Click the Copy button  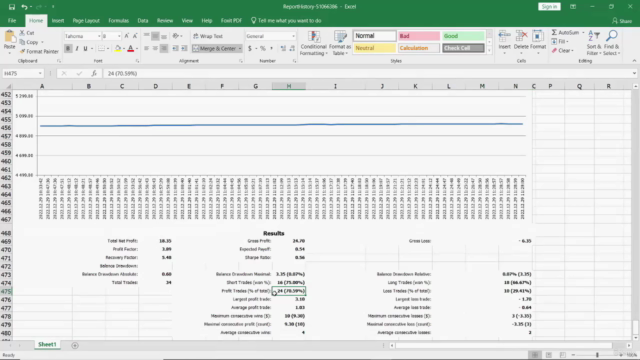coord(29,42)
